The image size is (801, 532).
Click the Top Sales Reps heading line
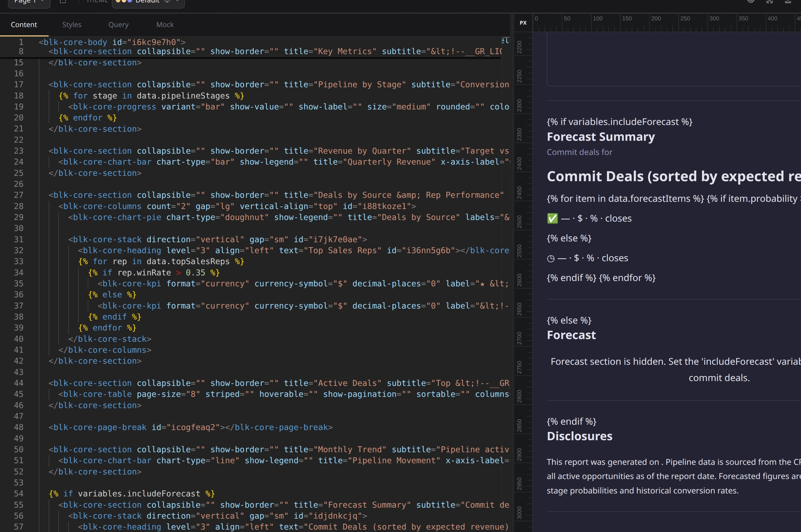pos(294,250)
